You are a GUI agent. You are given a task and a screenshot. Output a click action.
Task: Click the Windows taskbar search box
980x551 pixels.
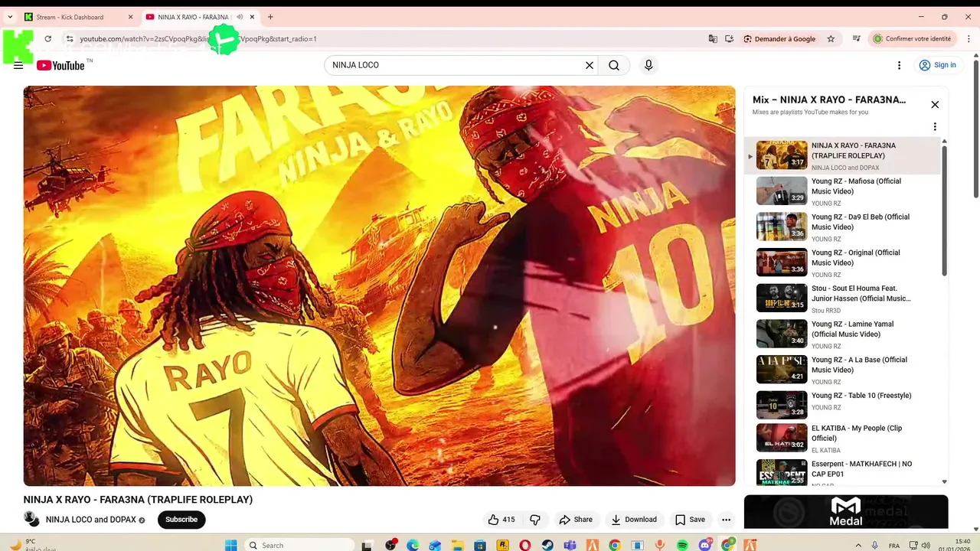(x=300, y=545)
